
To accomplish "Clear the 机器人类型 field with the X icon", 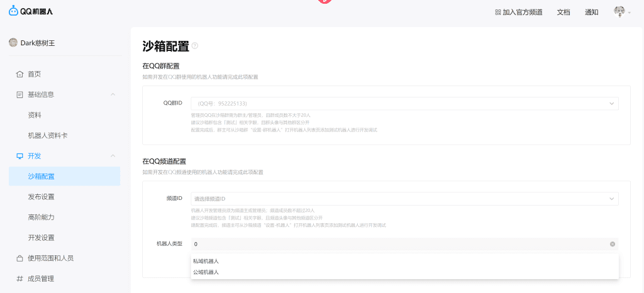I will pos(612,244).
